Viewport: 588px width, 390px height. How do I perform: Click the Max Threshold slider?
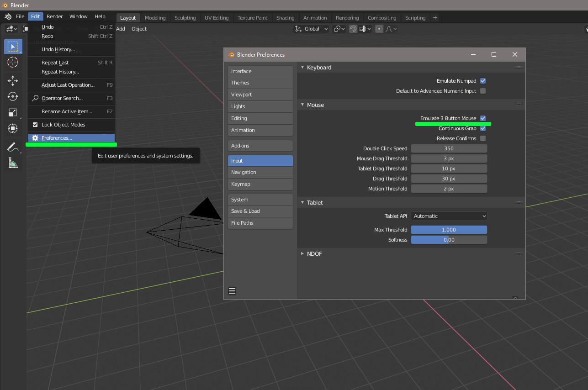pos(449,230)
